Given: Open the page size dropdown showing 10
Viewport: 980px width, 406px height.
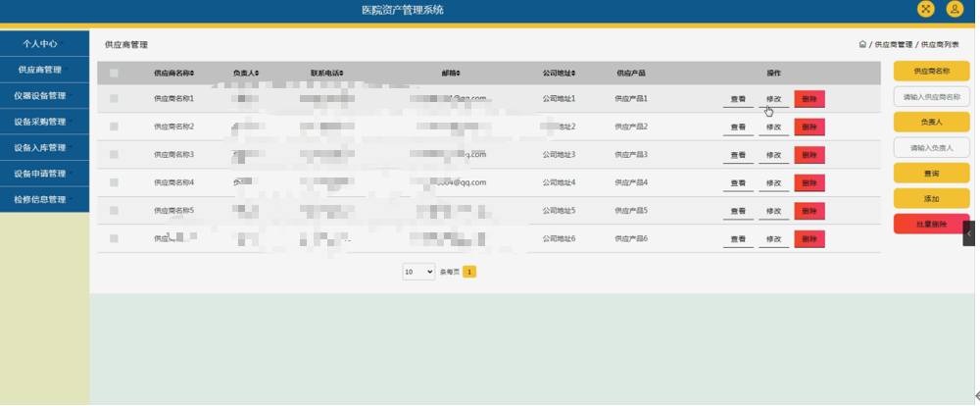Looking at the screenshot, I should pos(417,272).
